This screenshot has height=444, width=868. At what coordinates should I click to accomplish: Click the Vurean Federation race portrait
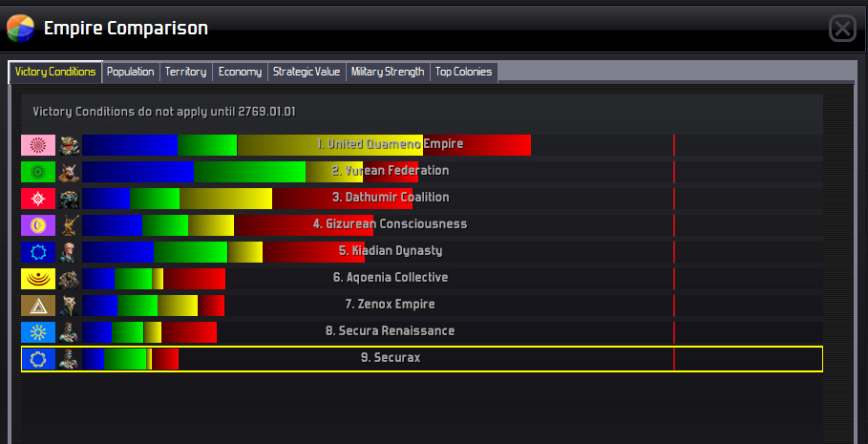tap(69, 172)
